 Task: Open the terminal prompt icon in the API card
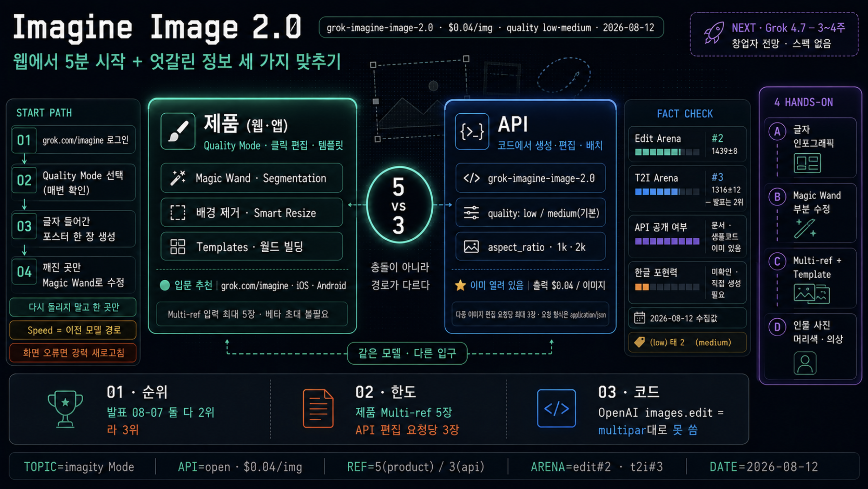[472, 132]
